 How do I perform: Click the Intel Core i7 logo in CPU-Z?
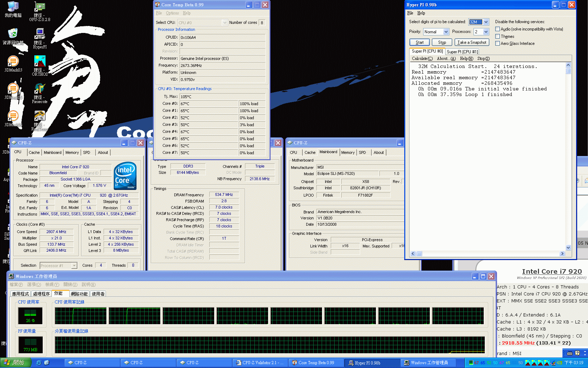[125, 176]
